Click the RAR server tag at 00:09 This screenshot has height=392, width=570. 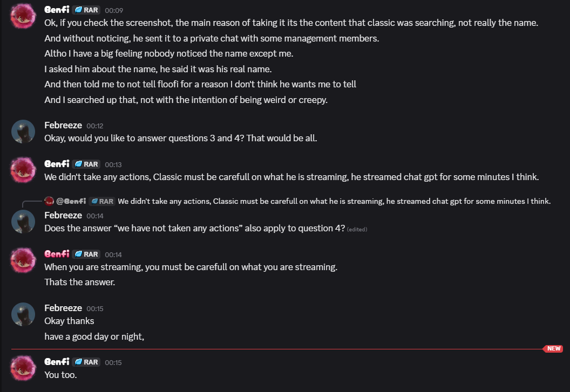86,10
